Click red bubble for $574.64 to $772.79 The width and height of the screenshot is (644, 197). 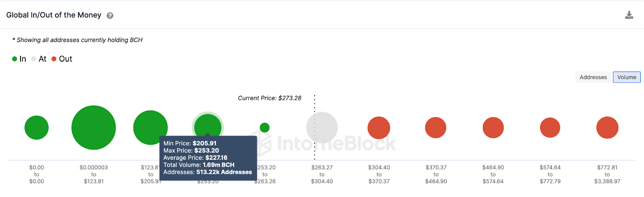[x=550, y=128]
